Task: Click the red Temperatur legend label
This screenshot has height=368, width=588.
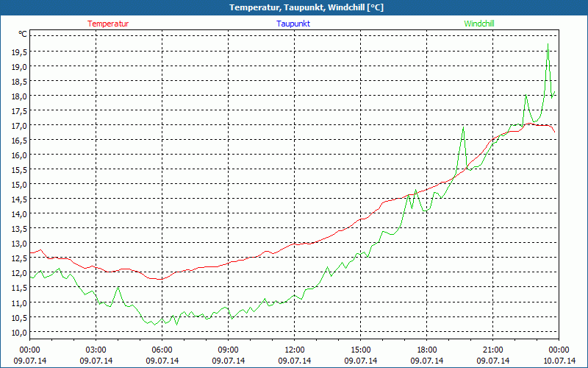Action: point(108,24)
